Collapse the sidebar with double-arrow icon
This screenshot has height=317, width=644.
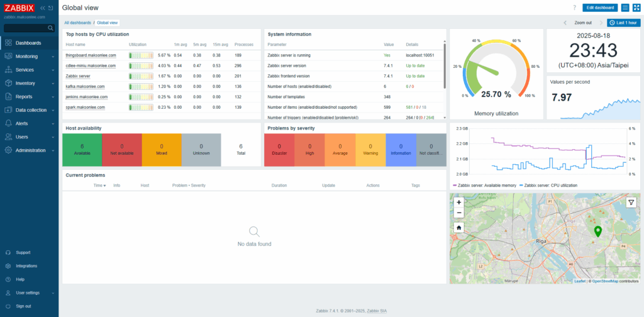(42, 8)
